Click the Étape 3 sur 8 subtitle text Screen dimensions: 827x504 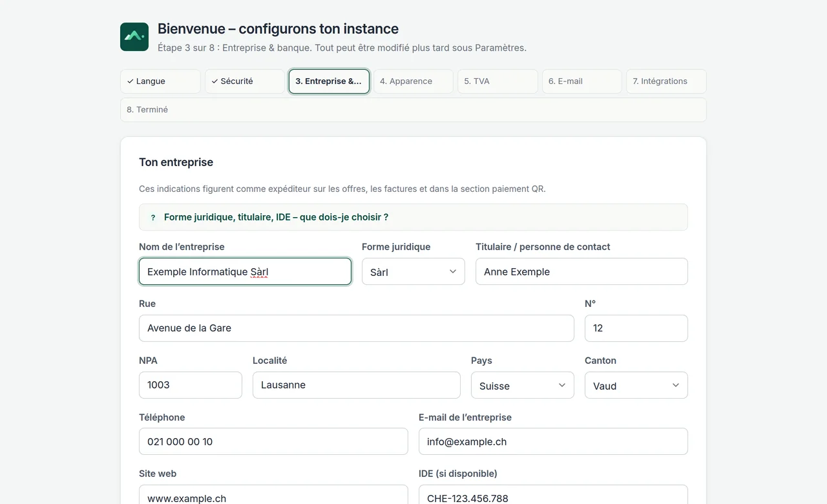click(x=342, y=48)
